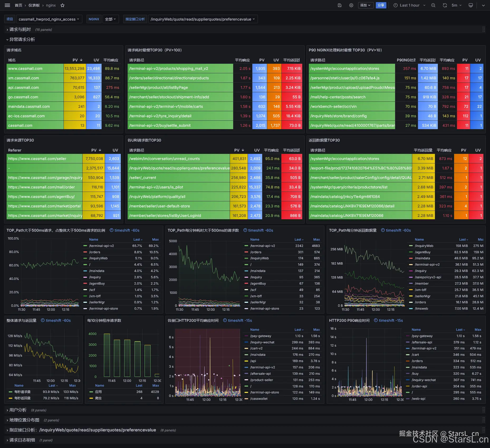Image resolution: width=490 pixels, height=448 pixels.
Task: Open timeshift info on HTTP200 P90 panel
Action: click(388, 320)
